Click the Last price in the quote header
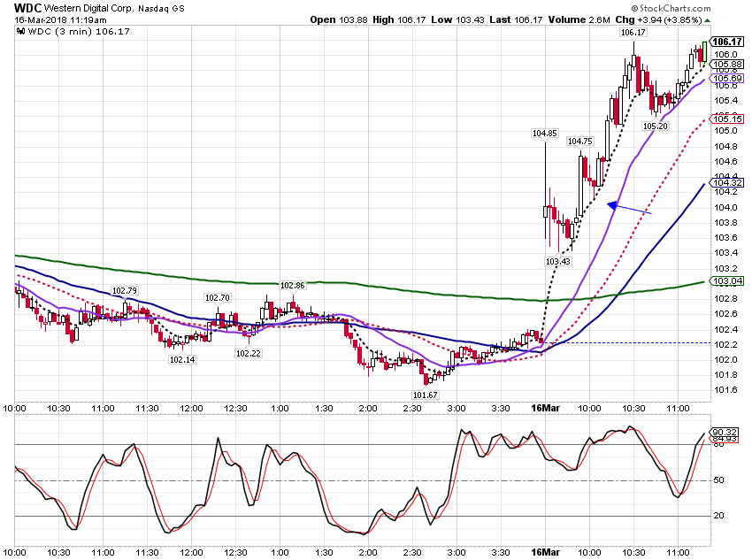 pos(516,19)
